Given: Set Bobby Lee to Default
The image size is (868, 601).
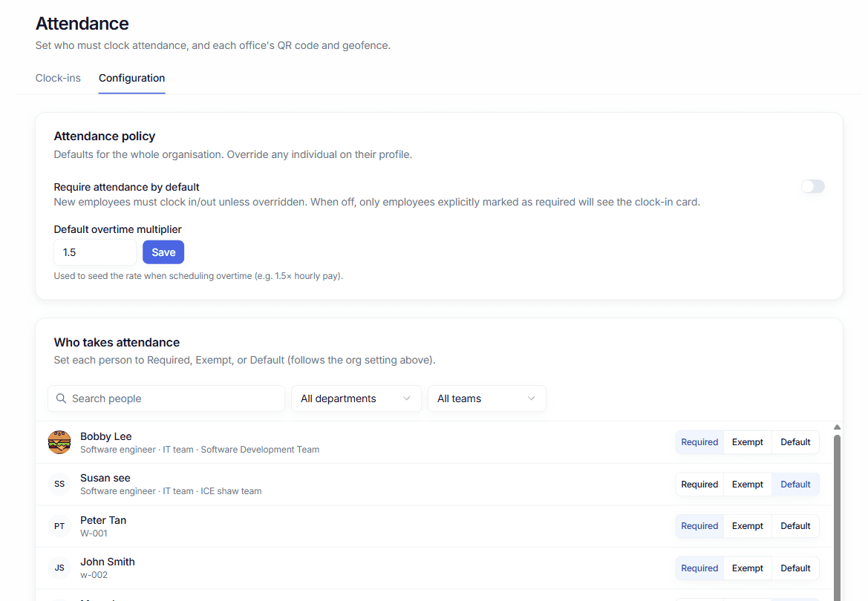Looking at the screenshot, I should point(795,442).
